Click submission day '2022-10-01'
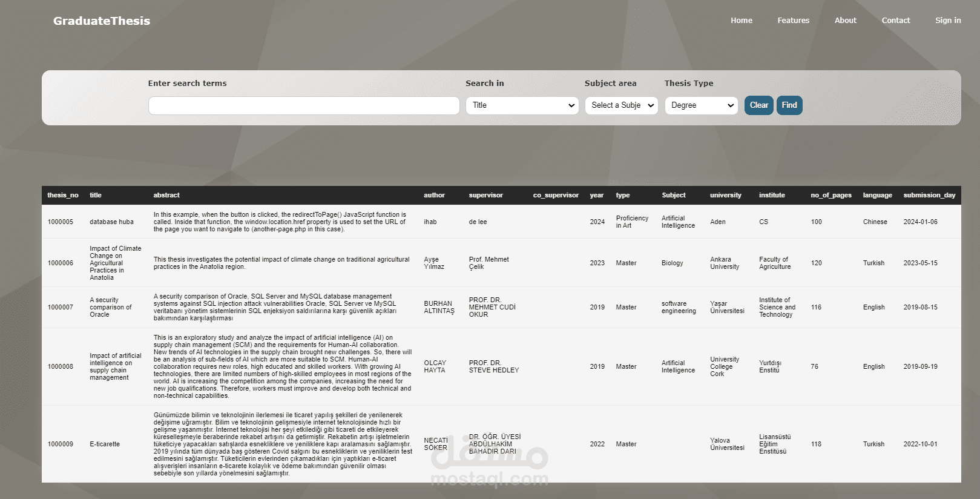This screenshot has height=499, width=980. [x=920, y=444]
